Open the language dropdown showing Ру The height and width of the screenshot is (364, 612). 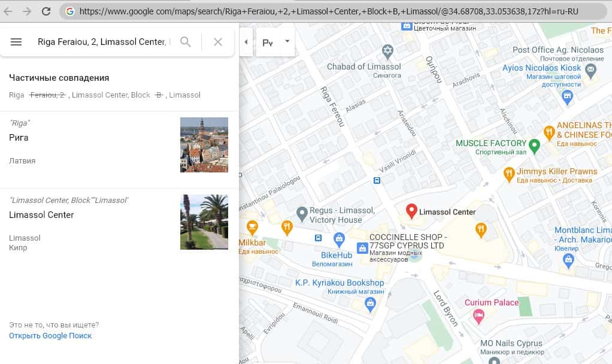coord(275,42)
